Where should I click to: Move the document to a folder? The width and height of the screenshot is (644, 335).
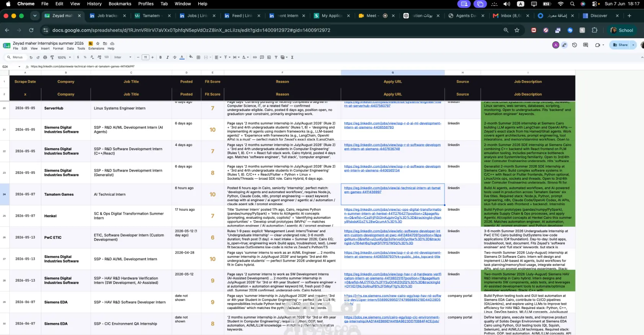[105, 44]
